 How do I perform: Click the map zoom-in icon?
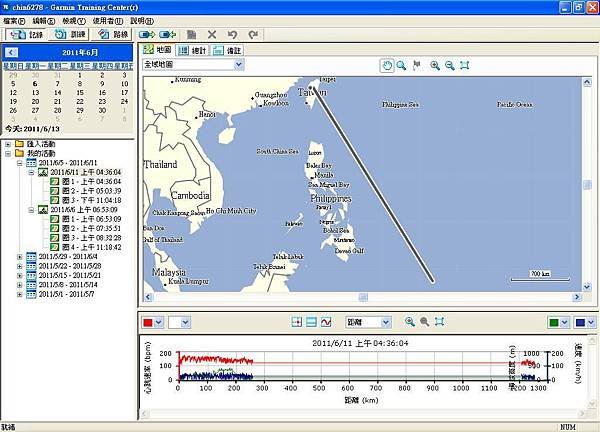[x=435, y=65]
